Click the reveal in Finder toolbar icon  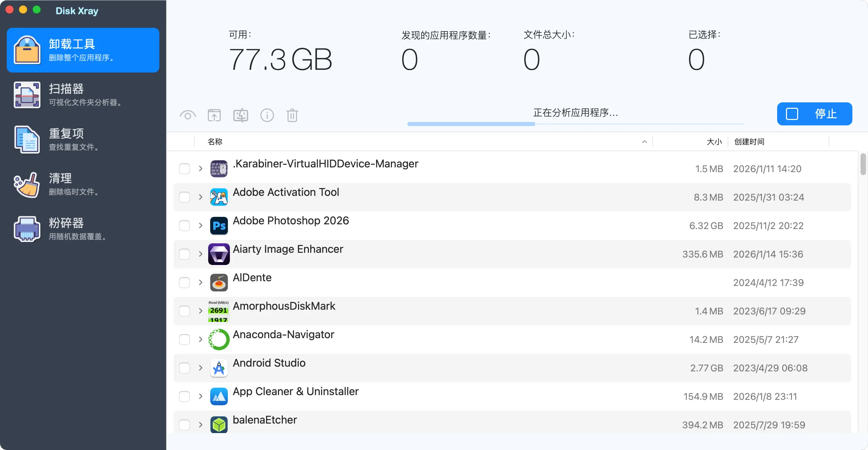[240, 116]
